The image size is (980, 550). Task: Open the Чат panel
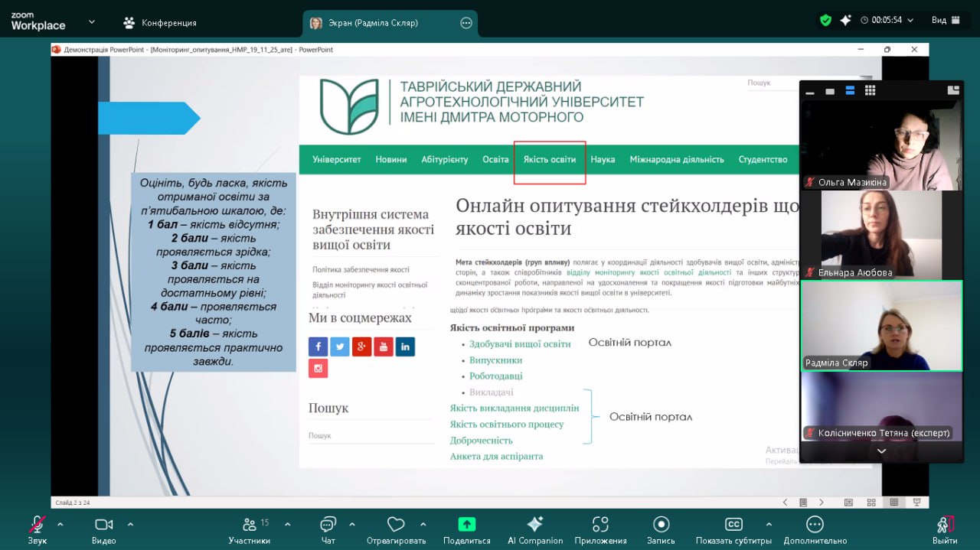[x=328, y=526]
